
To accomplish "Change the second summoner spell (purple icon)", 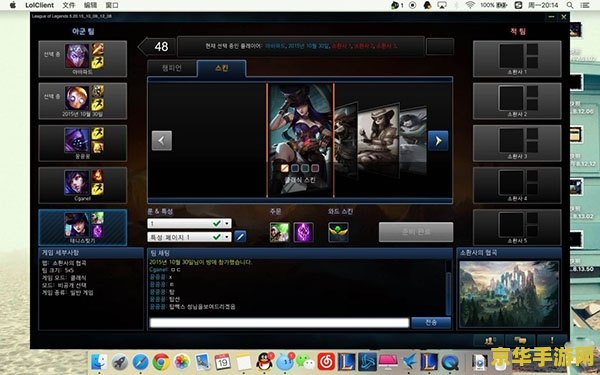I will tap(303, 232).
